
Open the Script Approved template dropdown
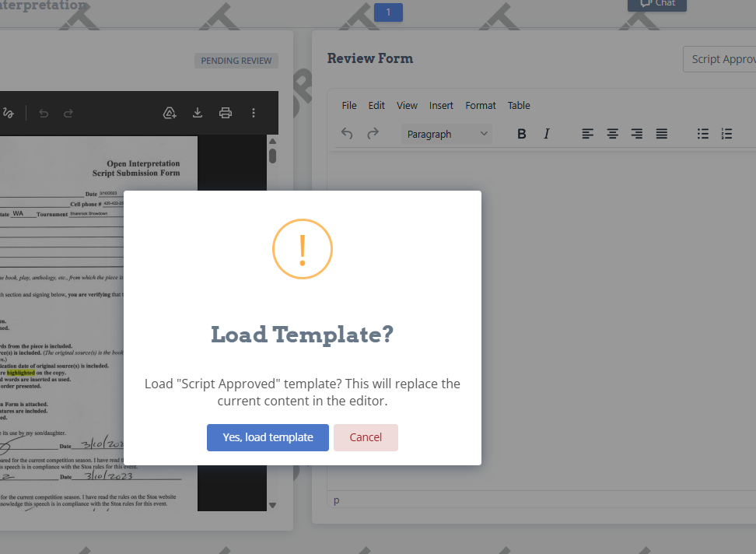click(x=719, y=59)
